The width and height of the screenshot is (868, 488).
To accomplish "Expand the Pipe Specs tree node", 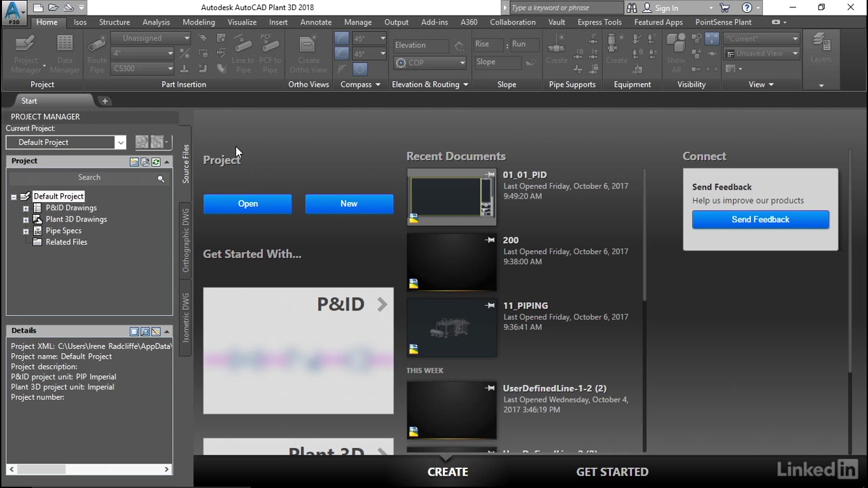I will [x=26, y=230].
